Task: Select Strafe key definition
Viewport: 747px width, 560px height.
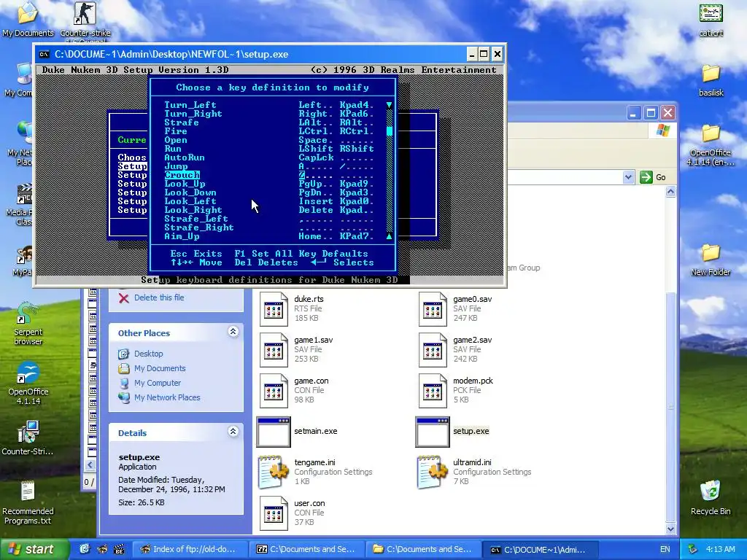Action: [182, 122]
